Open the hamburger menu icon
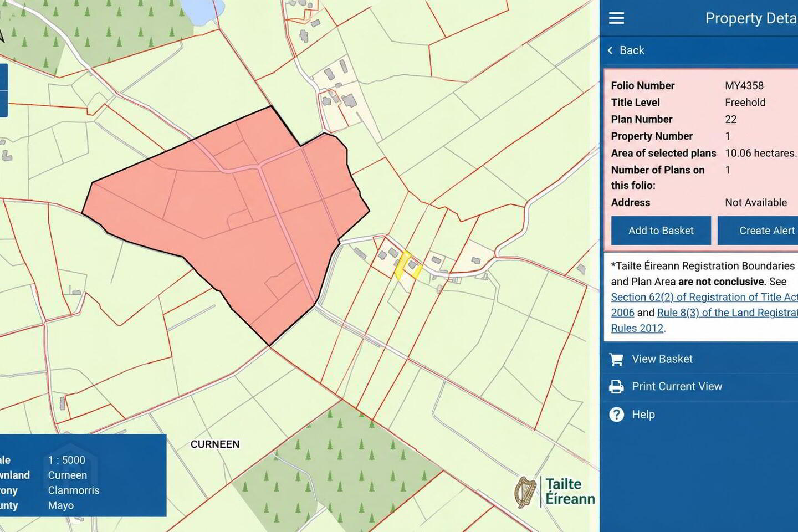 coord(616,18)
